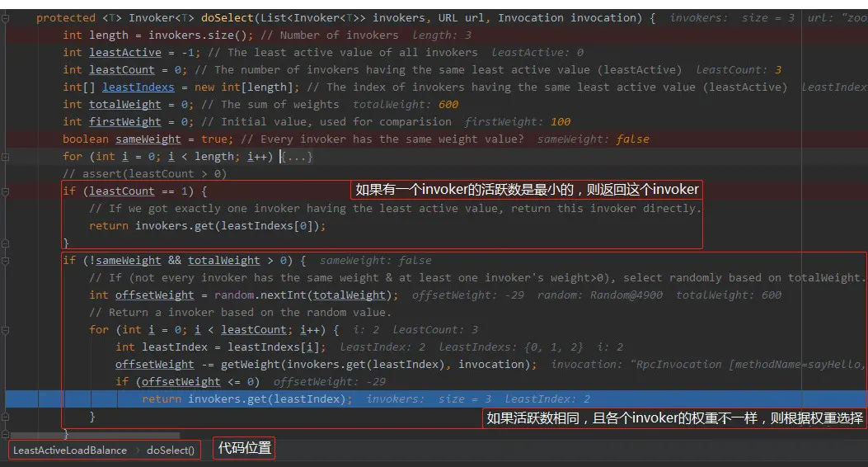Click the inline hint 'random: Random@4900'
Screen dimensions: 868x467
coord(600,295)
